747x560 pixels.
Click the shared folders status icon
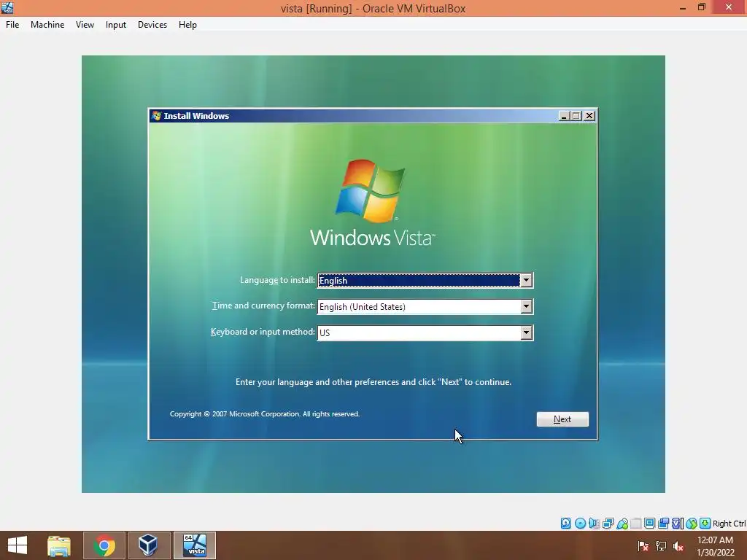click(x=636, y=524)
